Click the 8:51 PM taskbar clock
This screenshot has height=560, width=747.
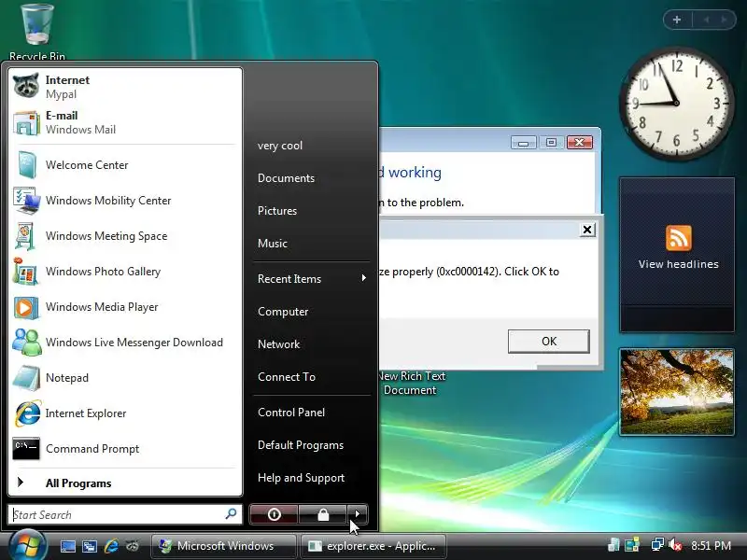click(711, 546)
